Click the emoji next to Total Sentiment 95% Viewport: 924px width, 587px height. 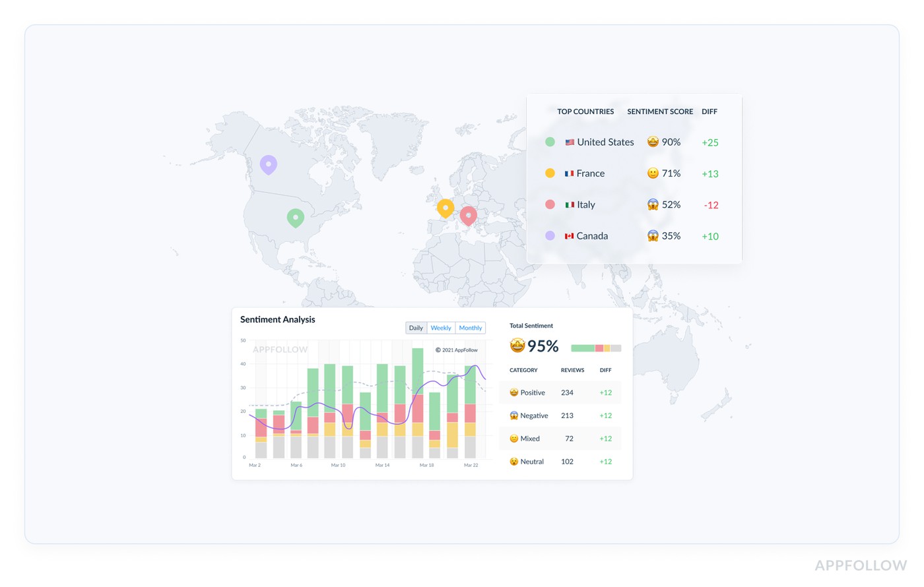516,345
